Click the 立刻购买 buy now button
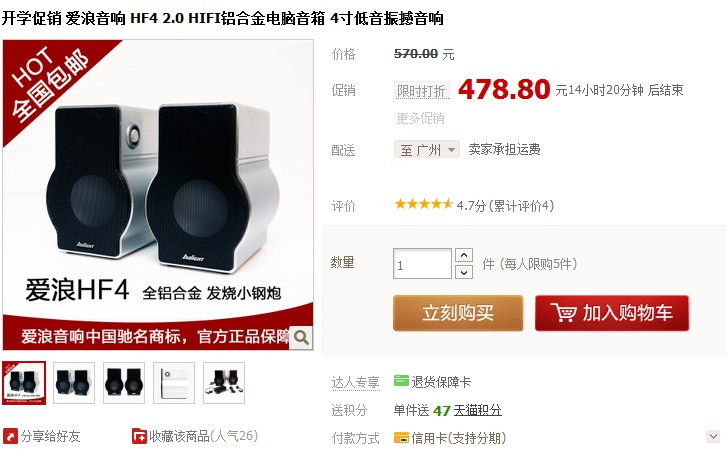This screenshot has height=456, width=727. (x=458, y=313)
